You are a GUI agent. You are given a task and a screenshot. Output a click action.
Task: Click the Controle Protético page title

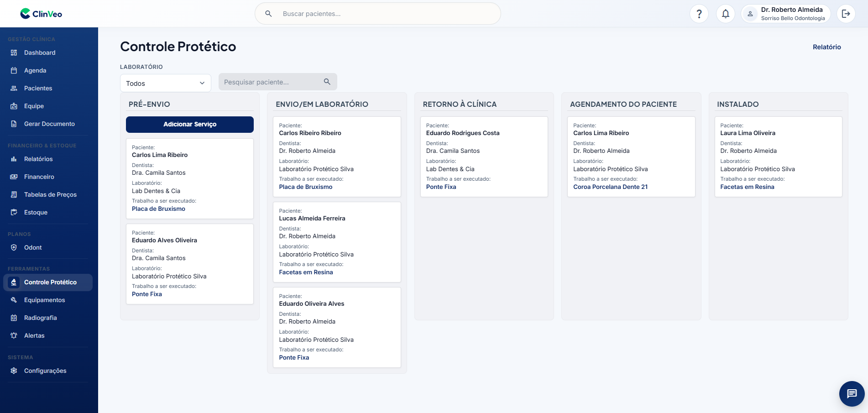(x=178, y=47)
